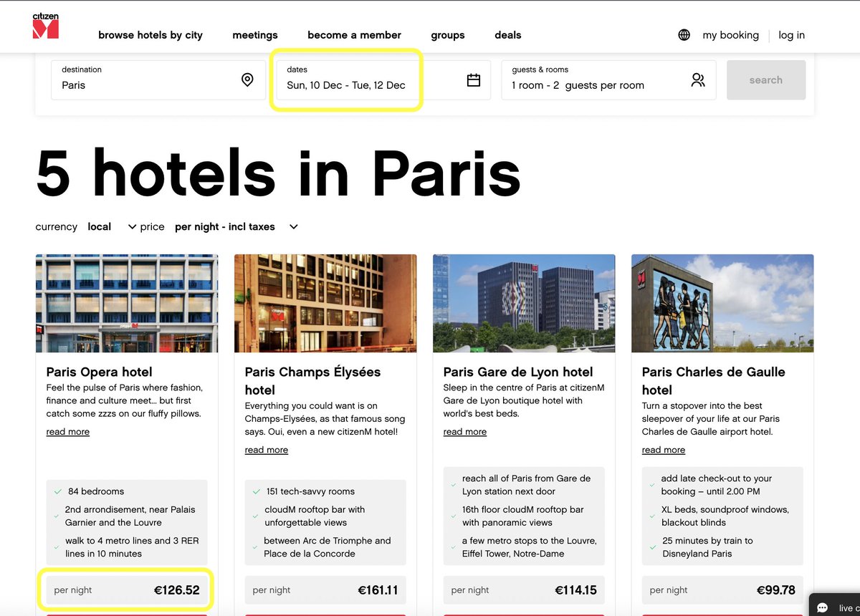Click the guests people icon
The height and width of the screenshot is (616, 860).
(x=698, y=80)
